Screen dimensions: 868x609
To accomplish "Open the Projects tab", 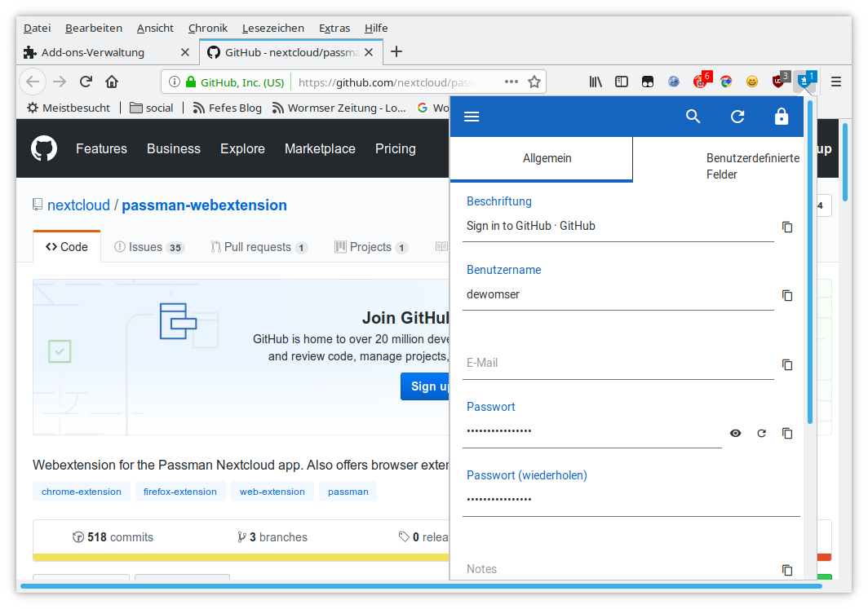I will pos(371,247).
